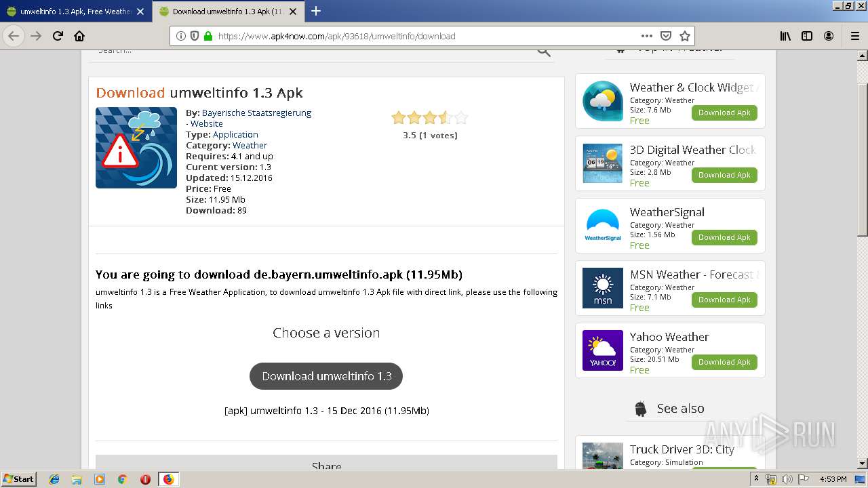Launch Internet Explorer from taskbar
This screenshot has width=868, height=488.
click(x=54, y=479)
